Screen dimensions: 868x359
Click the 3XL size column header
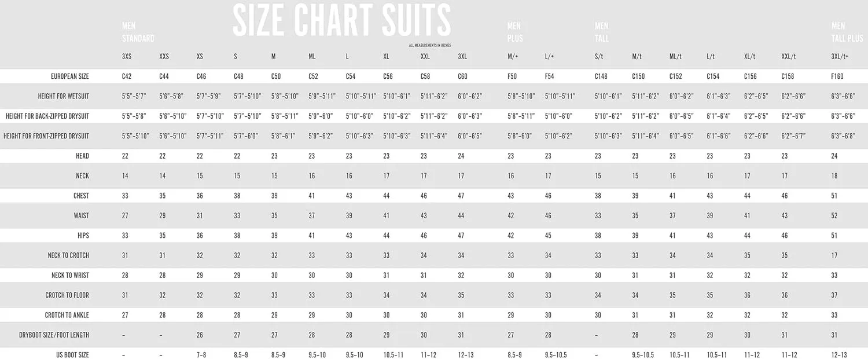pos(462,56)
